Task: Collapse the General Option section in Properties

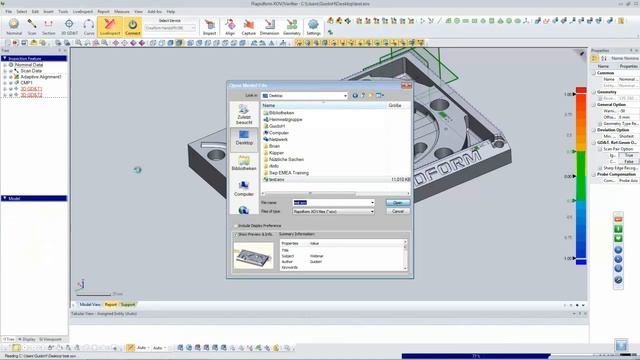Action: tap(594, 104)
